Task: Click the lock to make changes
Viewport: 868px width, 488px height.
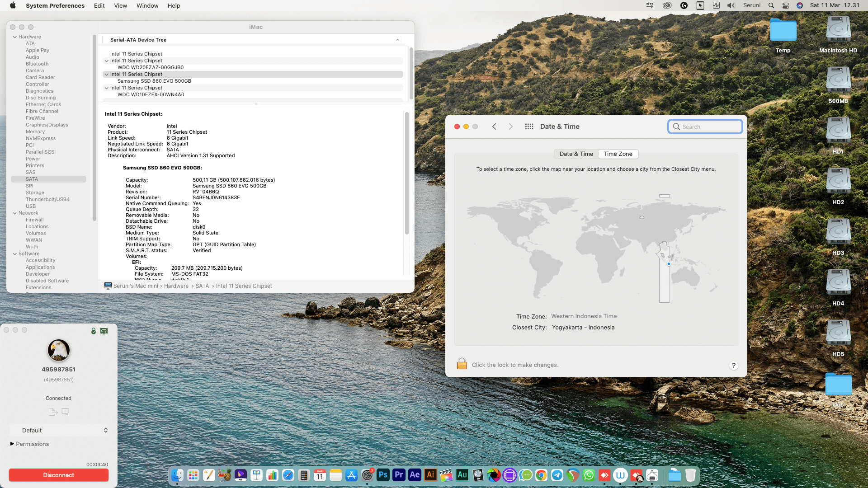Action: pos(462,364)
